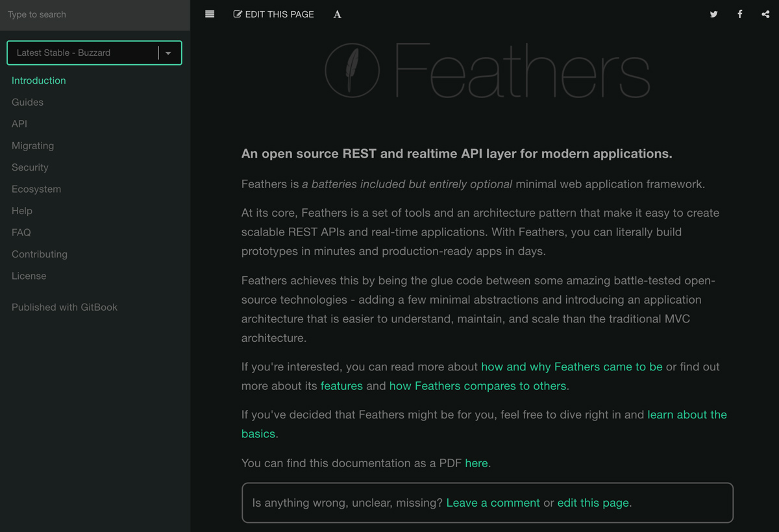Open the share options icon

tap(765, 14)
